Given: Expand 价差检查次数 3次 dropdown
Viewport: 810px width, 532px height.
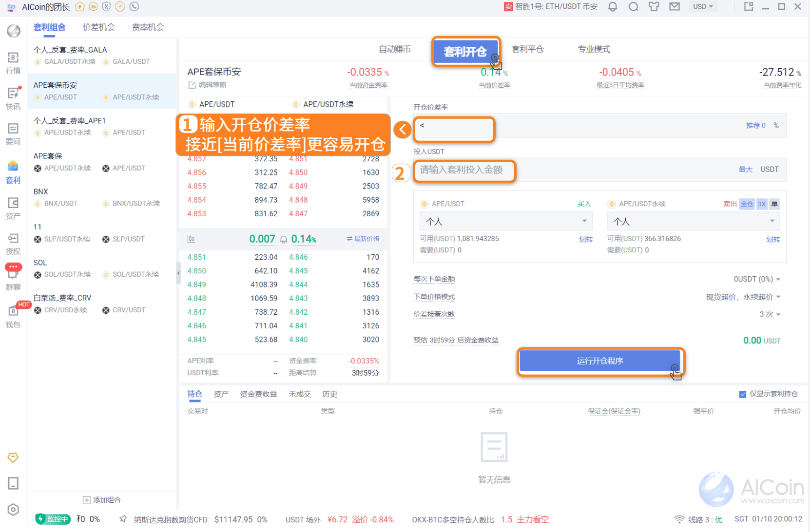Looking at the screenshot, I should (x=770, y=314).
